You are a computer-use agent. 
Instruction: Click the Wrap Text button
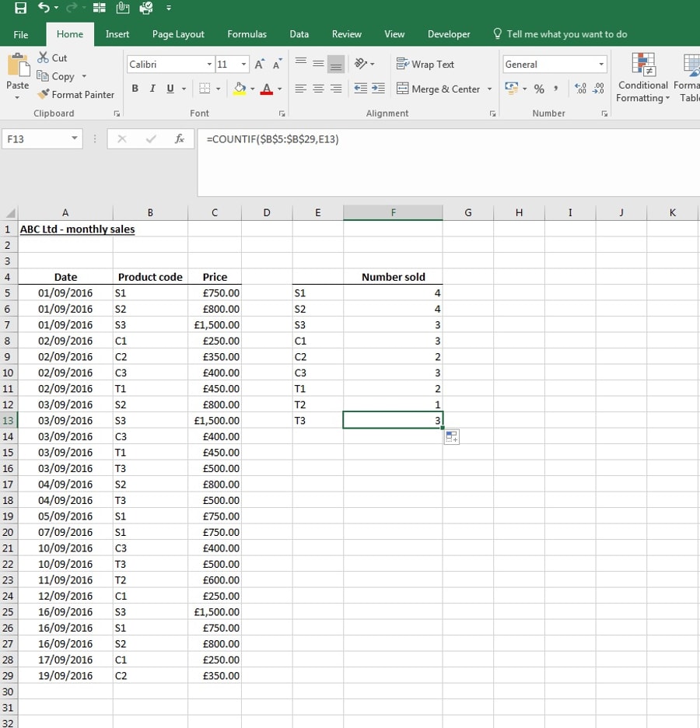[x=425, y=64]
